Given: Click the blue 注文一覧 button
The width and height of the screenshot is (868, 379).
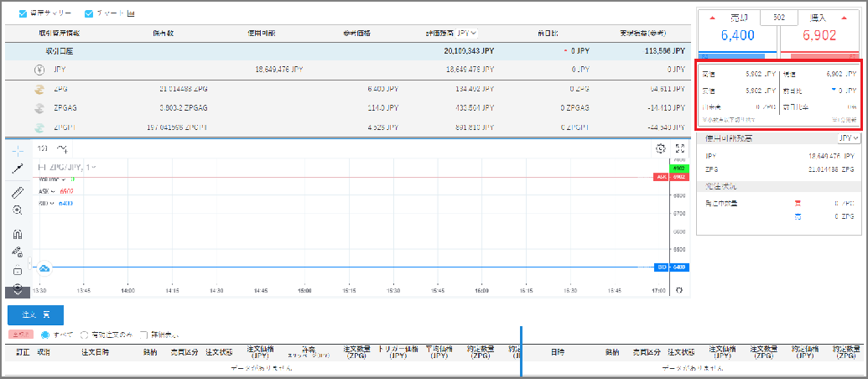Looking at the screenshot, I should [x=35, y=314].
